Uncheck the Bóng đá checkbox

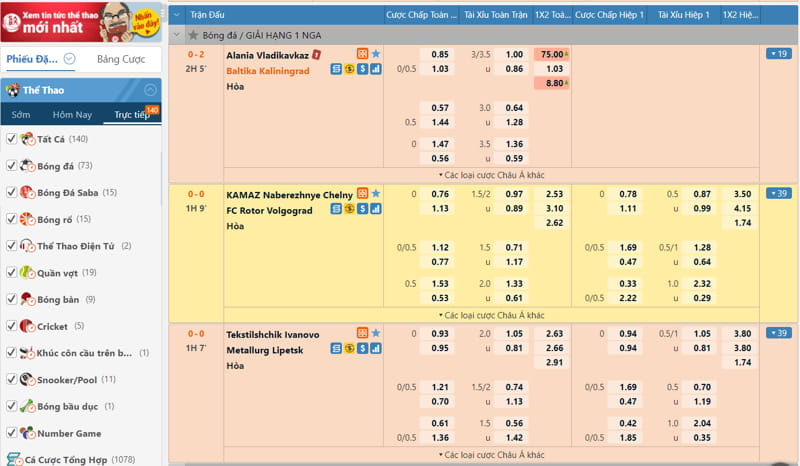coord(12,165)
